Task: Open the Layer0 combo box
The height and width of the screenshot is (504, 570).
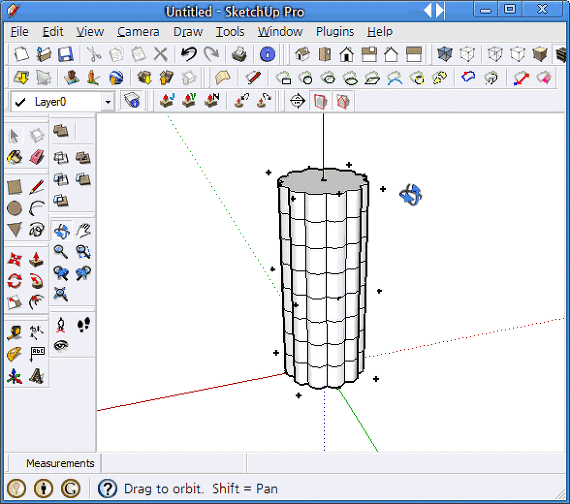Action: pyautogui.click(x=63, y=102)
